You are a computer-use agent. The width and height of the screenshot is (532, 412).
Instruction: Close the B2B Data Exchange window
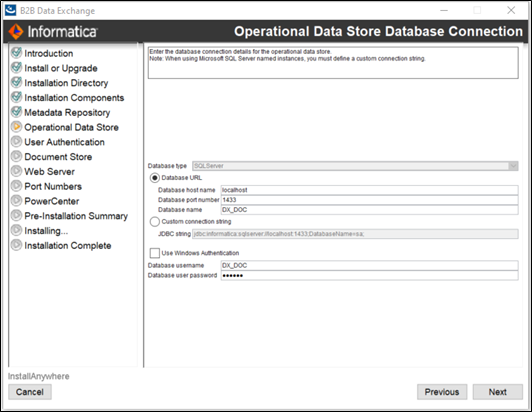click(x=511, y=11)
